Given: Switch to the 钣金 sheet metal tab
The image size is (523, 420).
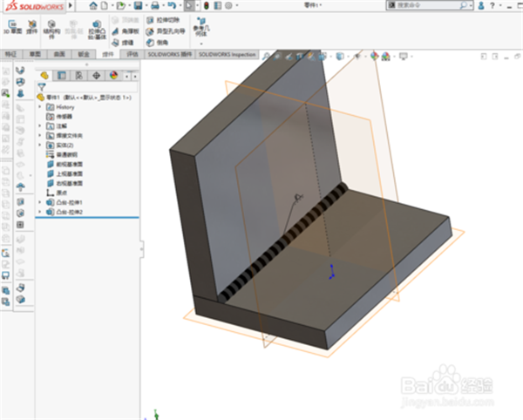Looking at the screenshot, I should pos(83,53).
